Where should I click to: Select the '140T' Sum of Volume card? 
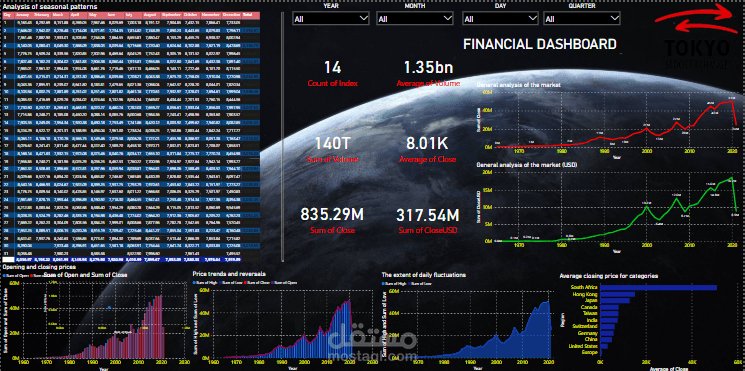[x=333, y=149]
